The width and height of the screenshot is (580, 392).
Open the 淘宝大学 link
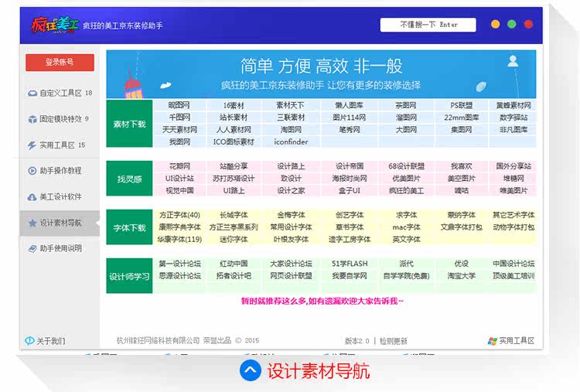click(x=461, y=276)
